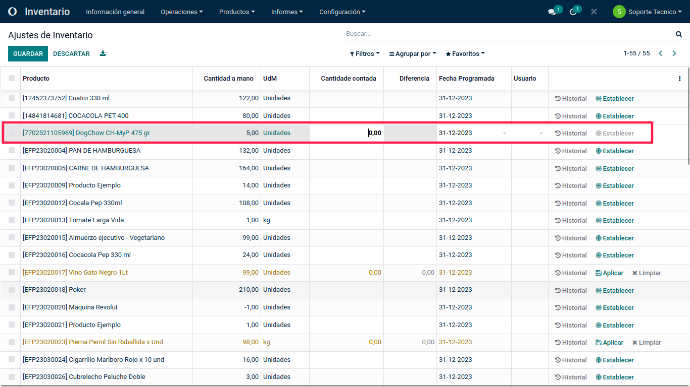Screen dimensions: 690x387
Task: Click the DESCARTAR button
Action: pos(71,54)
